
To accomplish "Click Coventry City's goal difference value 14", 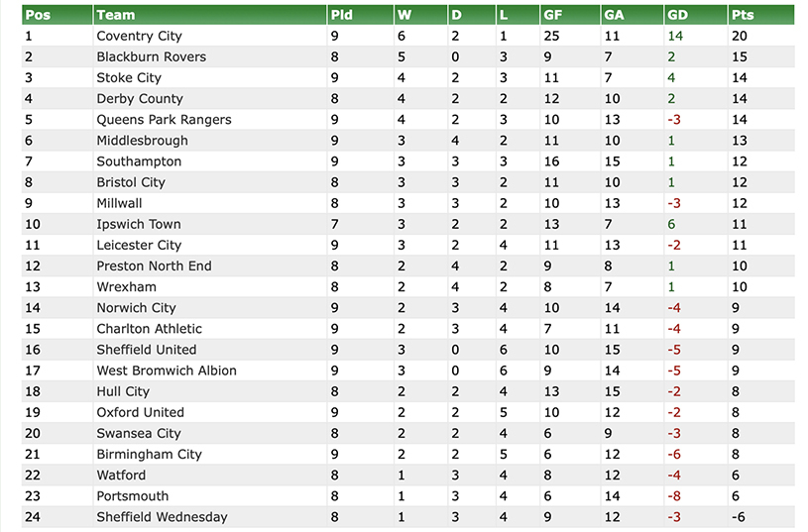I will coord(676,36).
